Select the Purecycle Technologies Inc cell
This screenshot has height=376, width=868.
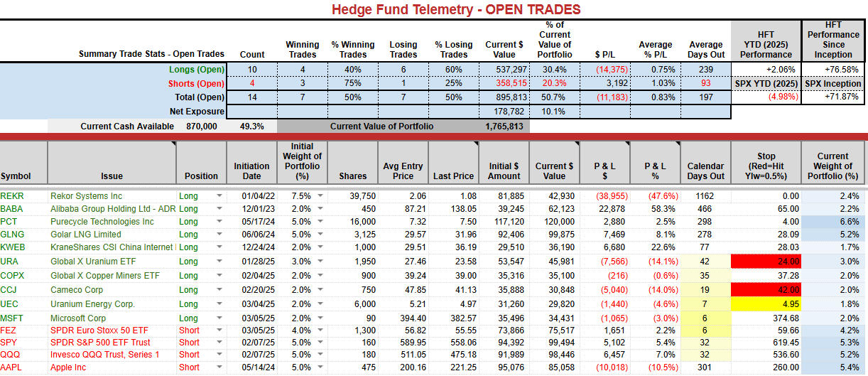112,222
